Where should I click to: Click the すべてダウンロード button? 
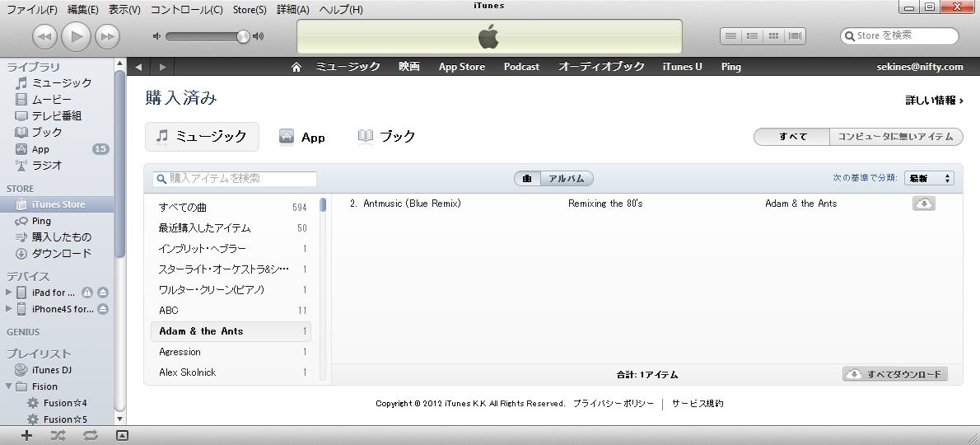[895, 374]
